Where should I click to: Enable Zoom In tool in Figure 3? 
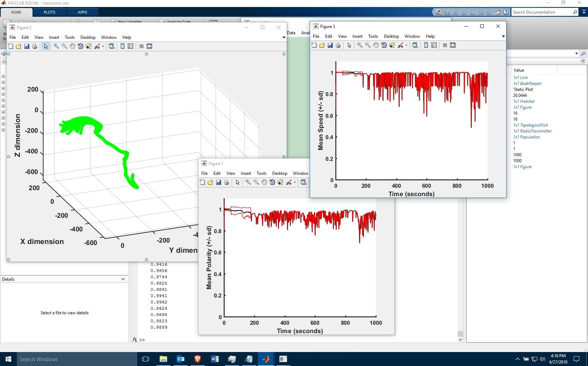(x=359, y=45)
